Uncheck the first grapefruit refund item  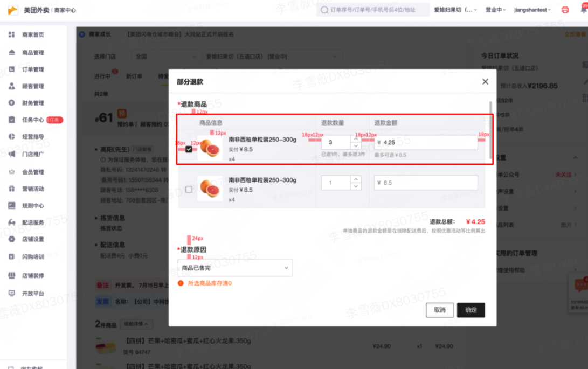click(x=189, y=149)
